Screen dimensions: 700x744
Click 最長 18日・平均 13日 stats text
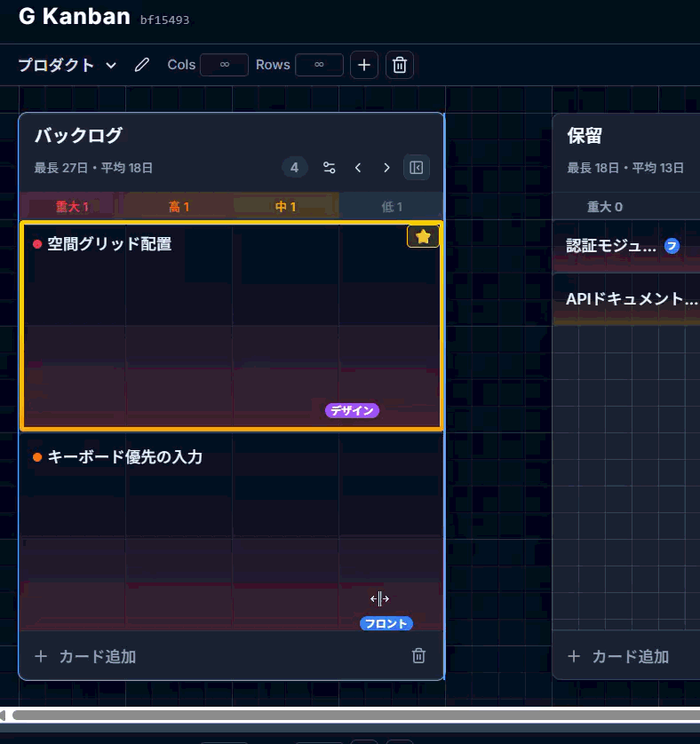point(625,168)
